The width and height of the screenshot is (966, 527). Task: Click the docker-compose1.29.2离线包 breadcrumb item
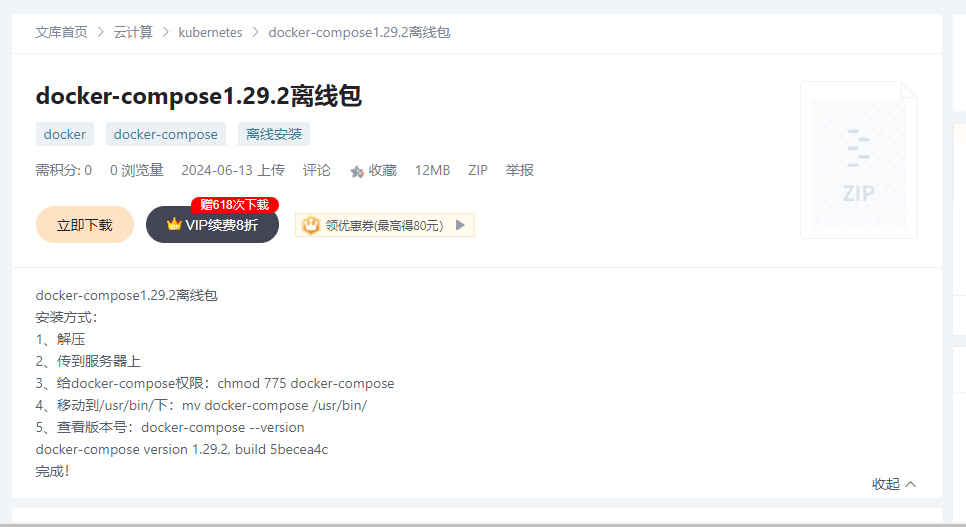click(x=359, y=32)
